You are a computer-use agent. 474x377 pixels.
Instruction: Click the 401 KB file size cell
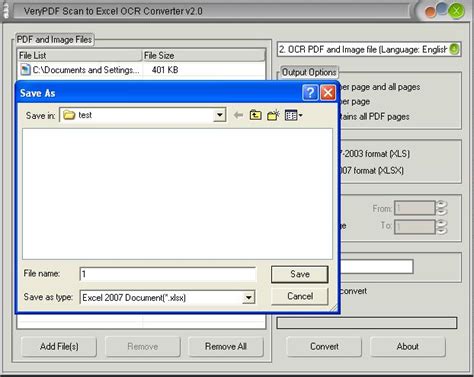[x=165, y=70]
